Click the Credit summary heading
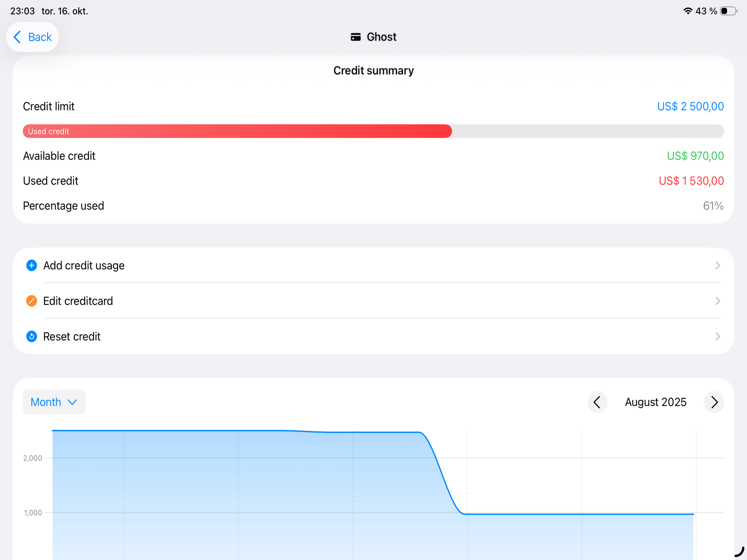 [x=373, y=71]
